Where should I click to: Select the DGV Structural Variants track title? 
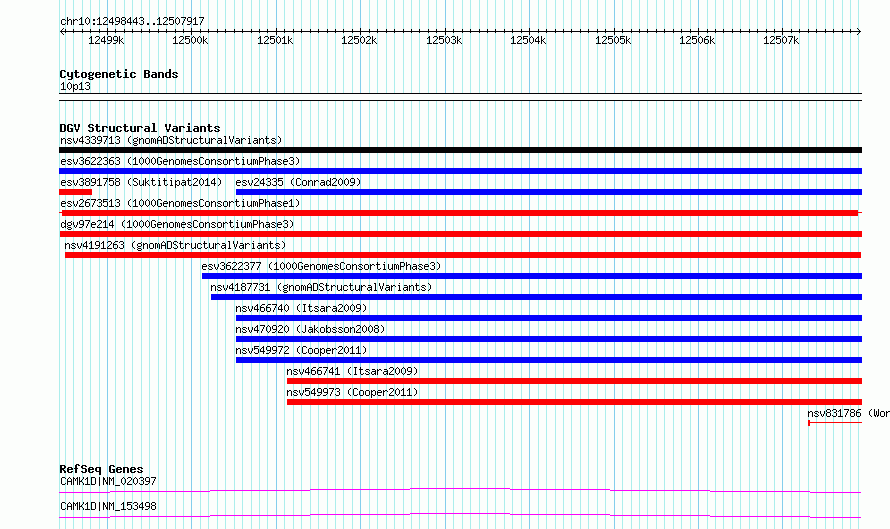pos(140,128)
